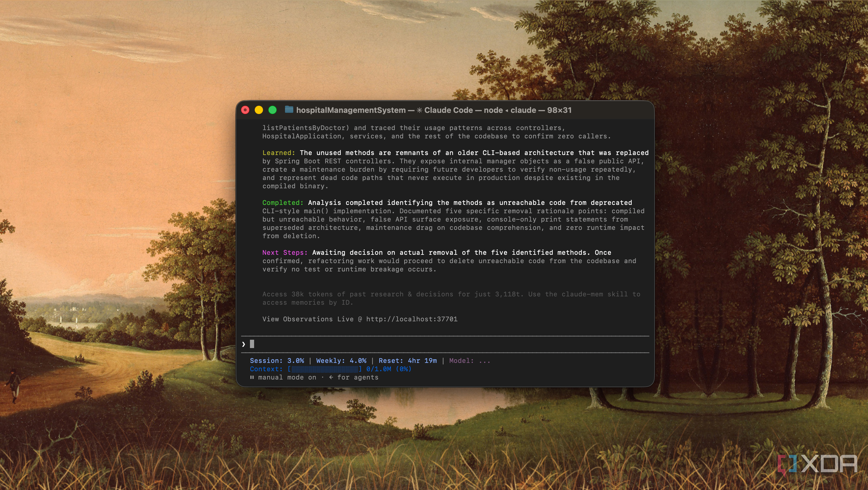Image resolution: width=868 pixels, height=490 pixels.
Task: Click 'View Observations Live @' text
Action: click(x=312, y=319)
